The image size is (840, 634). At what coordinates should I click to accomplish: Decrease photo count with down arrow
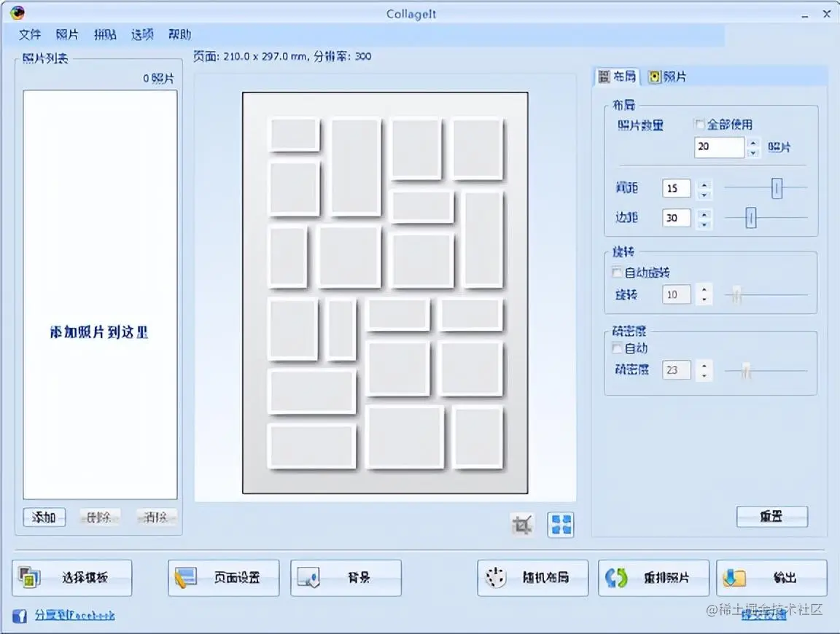pos(753,152)
